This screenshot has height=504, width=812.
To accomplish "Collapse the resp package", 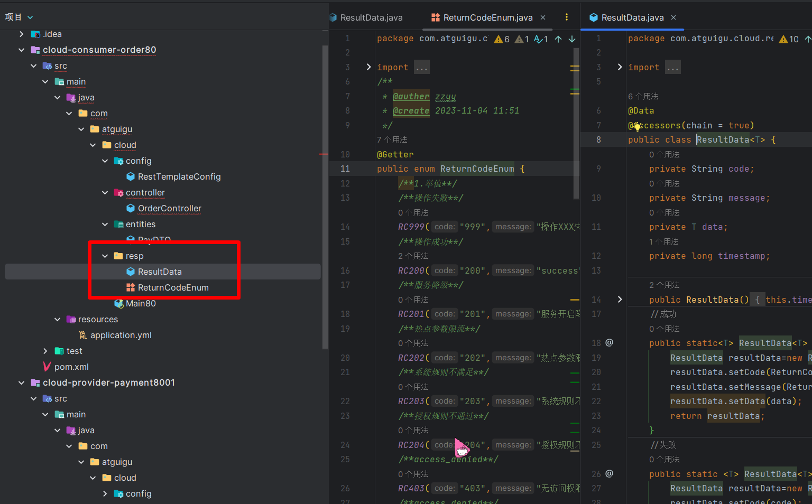I will (105, 256).
